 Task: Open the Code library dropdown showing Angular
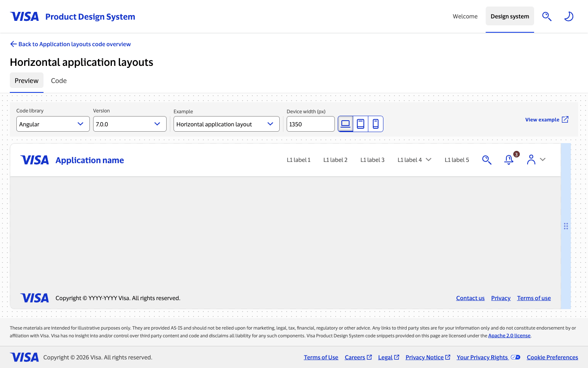(x=53, y=124)
